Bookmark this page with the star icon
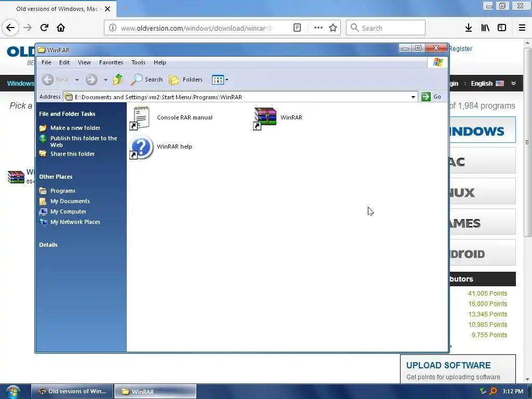The height and width of the screenshot is (399, 532). click(333, 28)
